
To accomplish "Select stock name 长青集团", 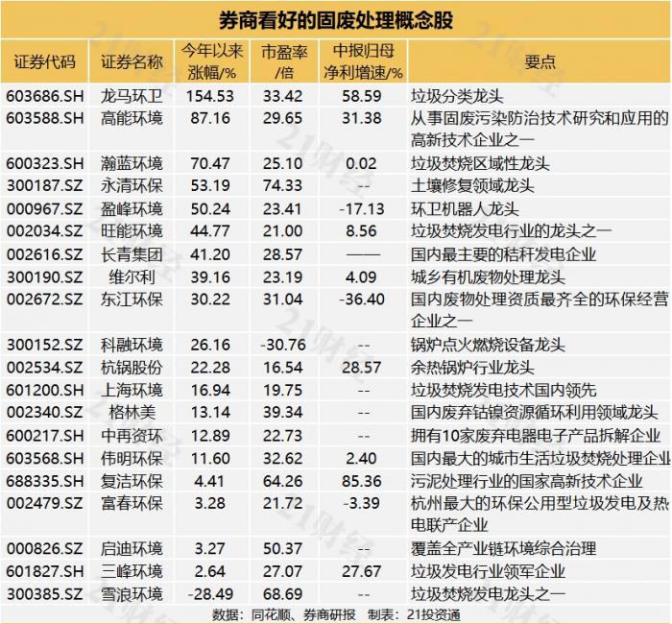I will 132,254.
